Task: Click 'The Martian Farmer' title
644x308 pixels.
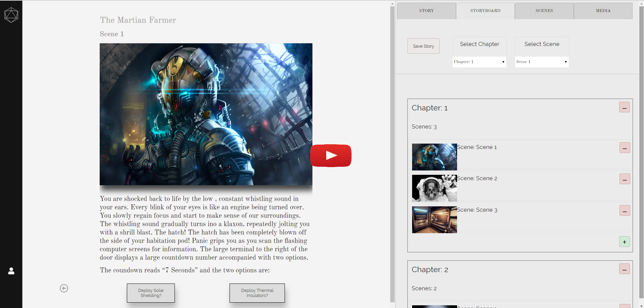Action: tap(138, 20)
